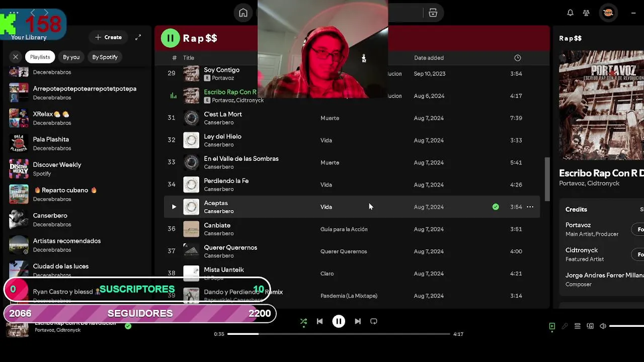The image size is (644, 362).
Task: Play Aceptas with the row play icon
Action: click(x=174, y=207)
